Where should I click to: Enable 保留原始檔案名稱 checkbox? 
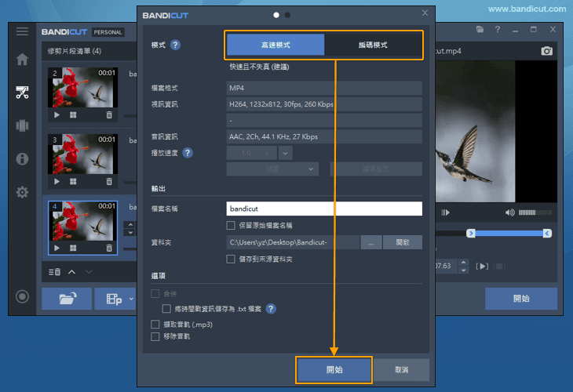click(x=231, y=225)
